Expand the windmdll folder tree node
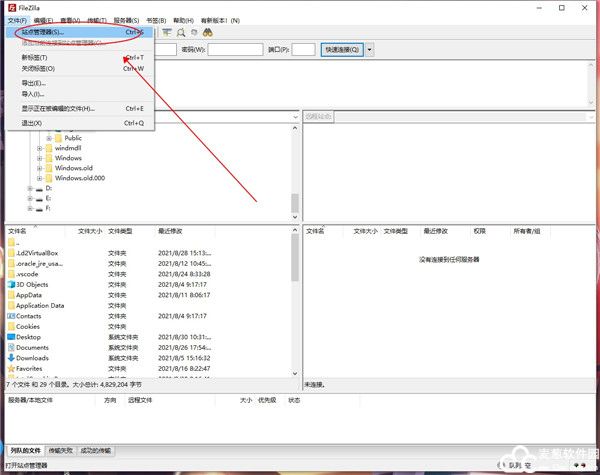600x475 pixels. [x=40, y=148]
